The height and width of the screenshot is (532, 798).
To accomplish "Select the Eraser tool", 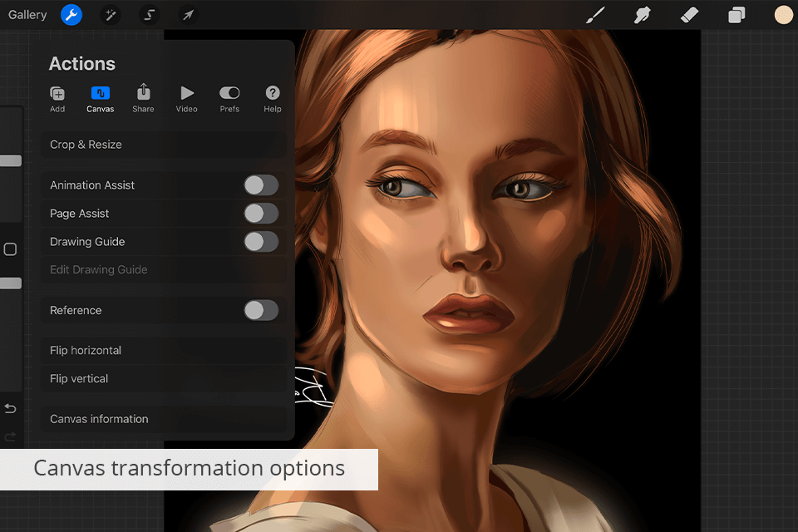I will [689, 15].
